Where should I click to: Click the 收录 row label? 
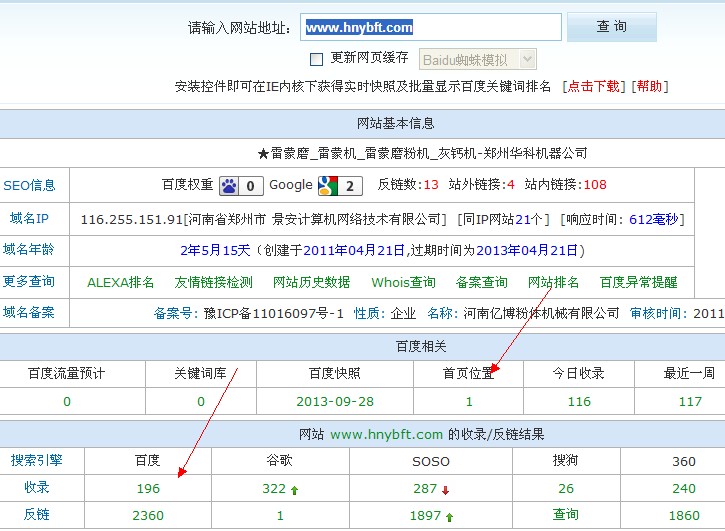[37, 488]
